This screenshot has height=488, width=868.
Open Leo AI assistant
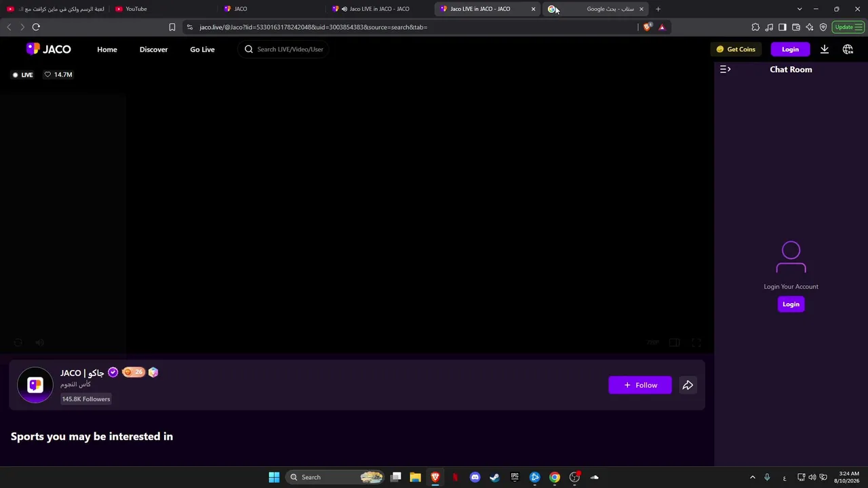810,27
